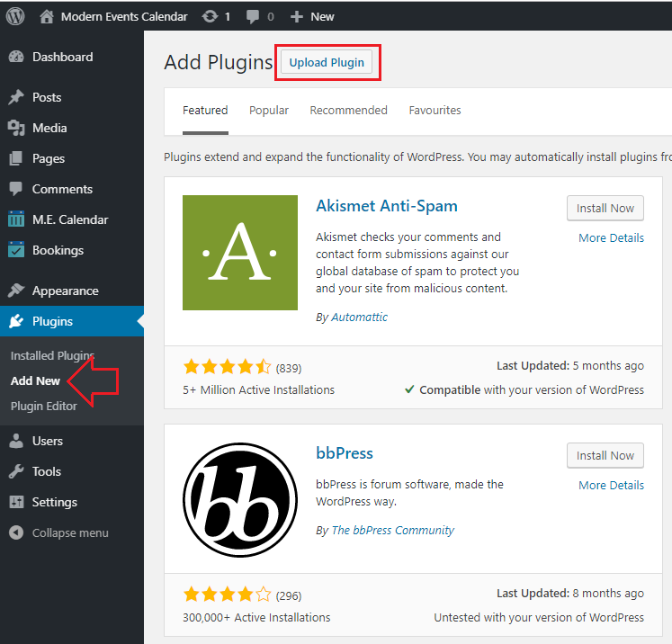Select the Users menu label
The width and height of the screenshot is (672, 644).
(x=48, y=441)
